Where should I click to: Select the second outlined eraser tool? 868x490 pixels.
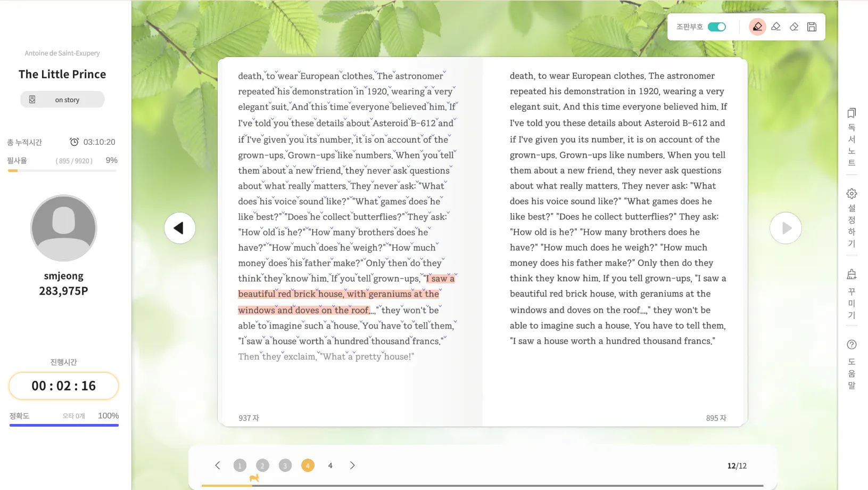776,27
